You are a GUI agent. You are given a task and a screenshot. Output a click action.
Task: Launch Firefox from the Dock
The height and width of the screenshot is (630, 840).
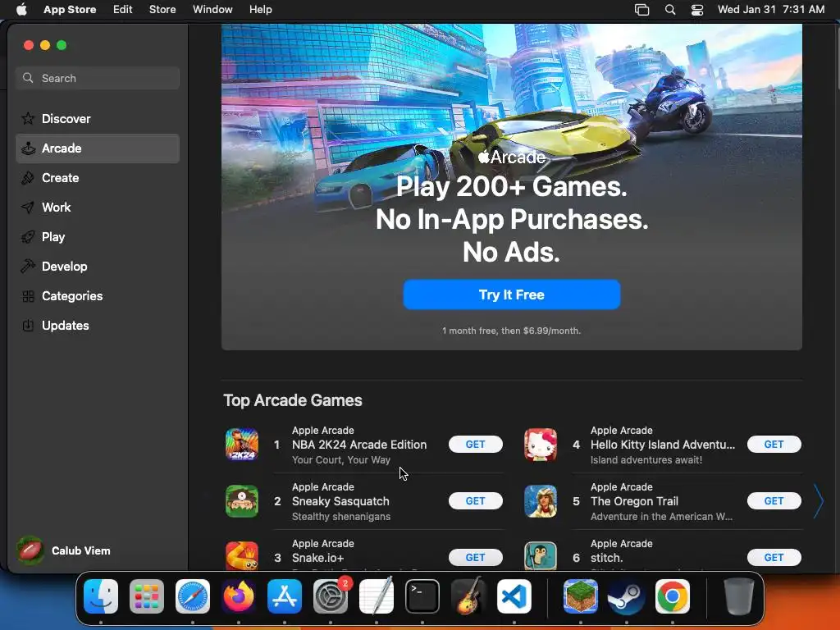pos(239,596)
